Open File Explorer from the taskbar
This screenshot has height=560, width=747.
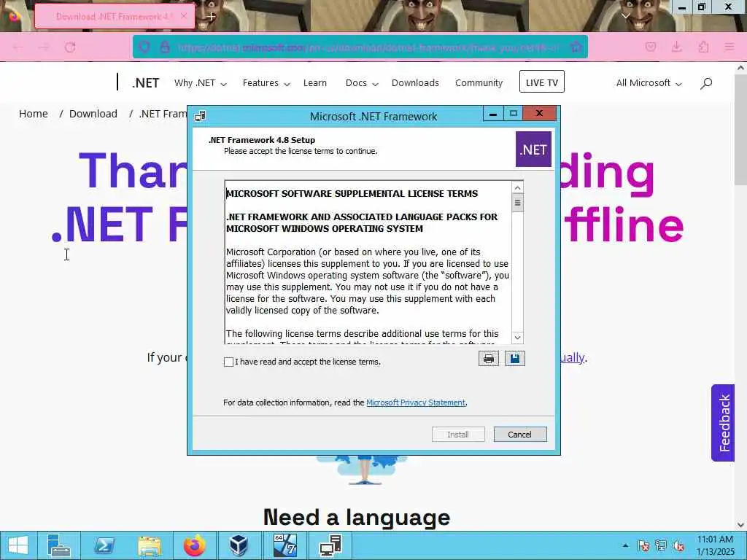[x=149, y=545]
